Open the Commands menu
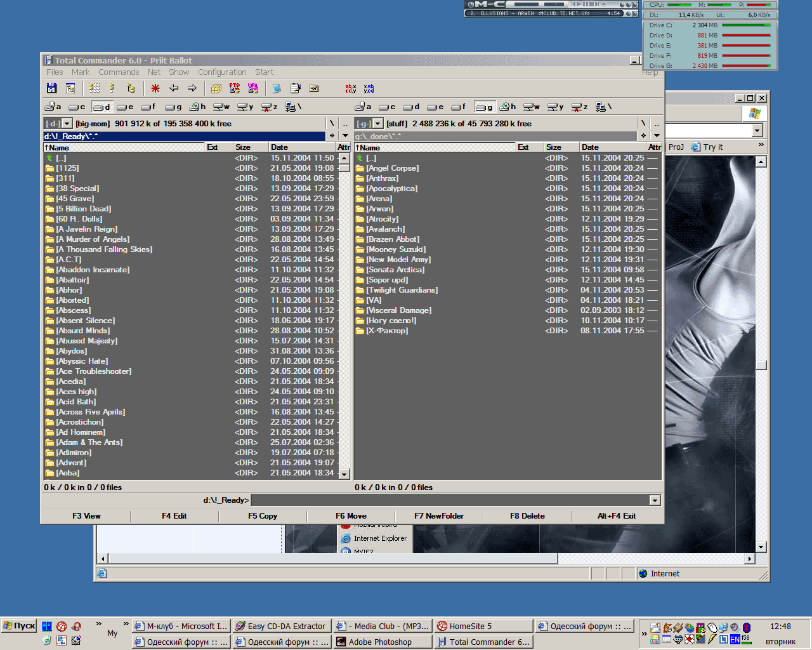The width and height of the screenshot is (812, 650). coord(119,72)
